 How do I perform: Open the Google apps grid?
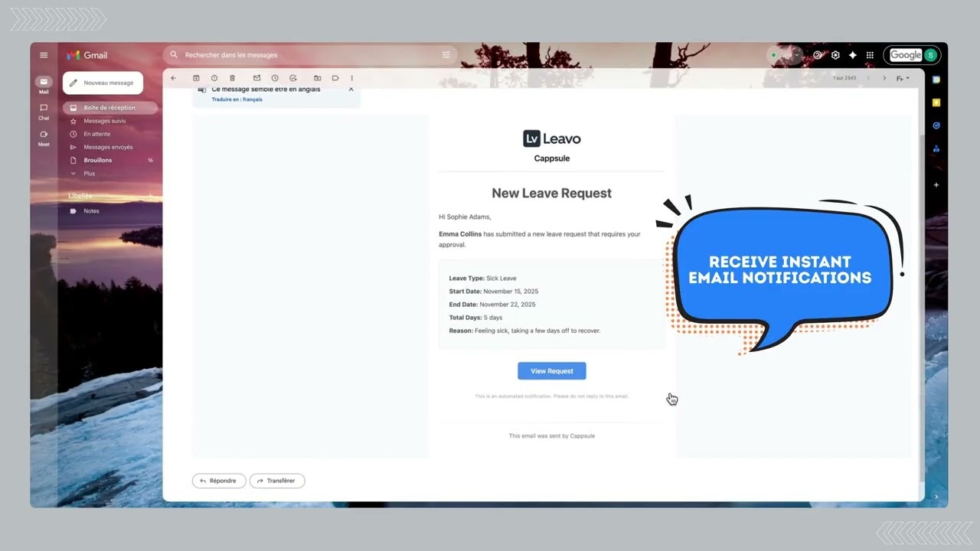(x=870, y=55)
